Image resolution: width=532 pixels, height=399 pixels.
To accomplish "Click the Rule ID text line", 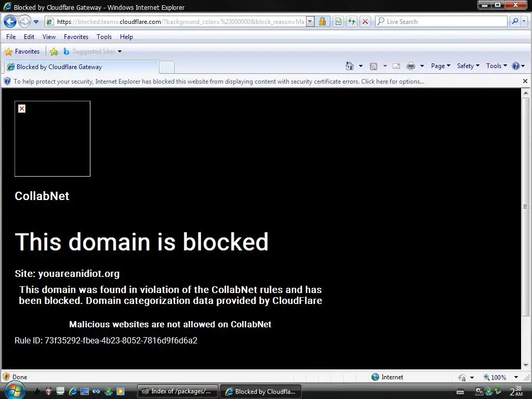I will point(106,341).
